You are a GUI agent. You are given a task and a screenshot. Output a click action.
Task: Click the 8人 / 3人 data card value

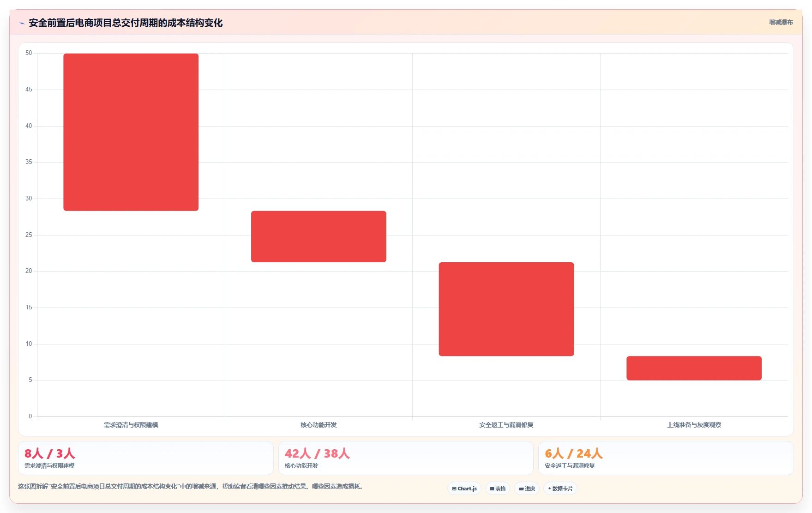click(x=49, y=453)
